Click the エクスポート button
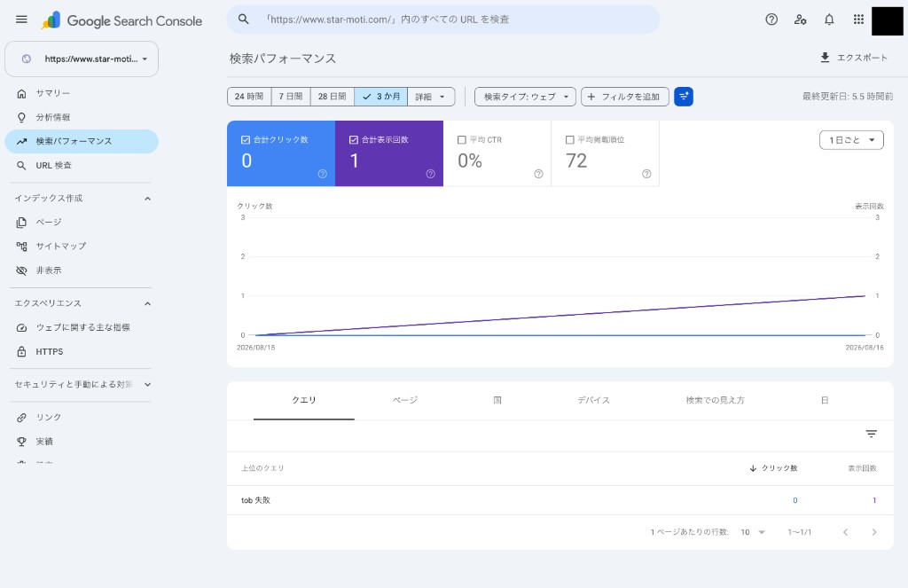The width and height of the screenshot is (908, 588). click(854, 58)
